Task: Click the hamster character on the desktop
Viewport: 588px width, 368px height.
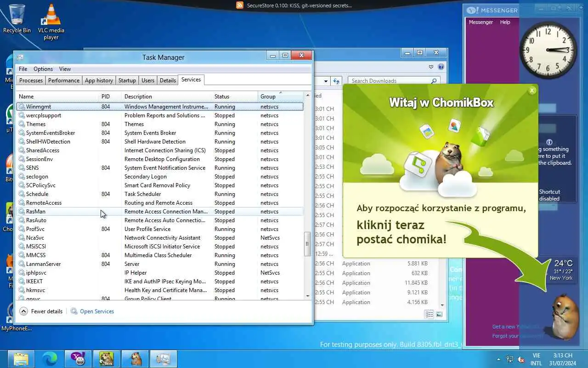Action: tap(564, 317)
